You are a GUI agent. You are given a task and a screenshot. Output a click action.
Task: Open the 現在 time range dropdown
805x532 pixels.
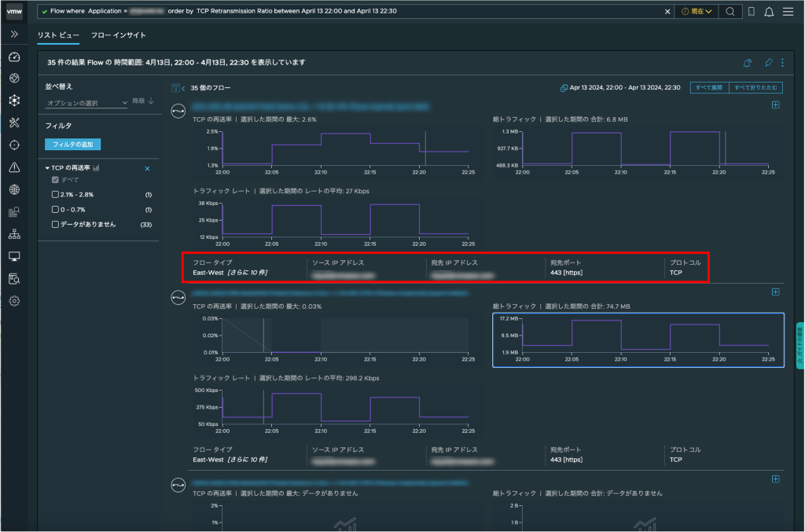(x=697, y=12)
